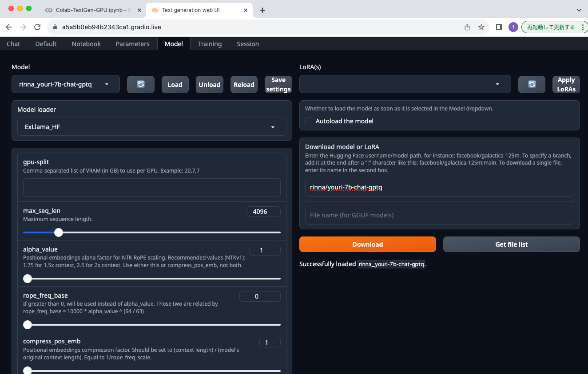588x374 pixels.
Task: Switch to the Training tab
Action: click(210, 43)
